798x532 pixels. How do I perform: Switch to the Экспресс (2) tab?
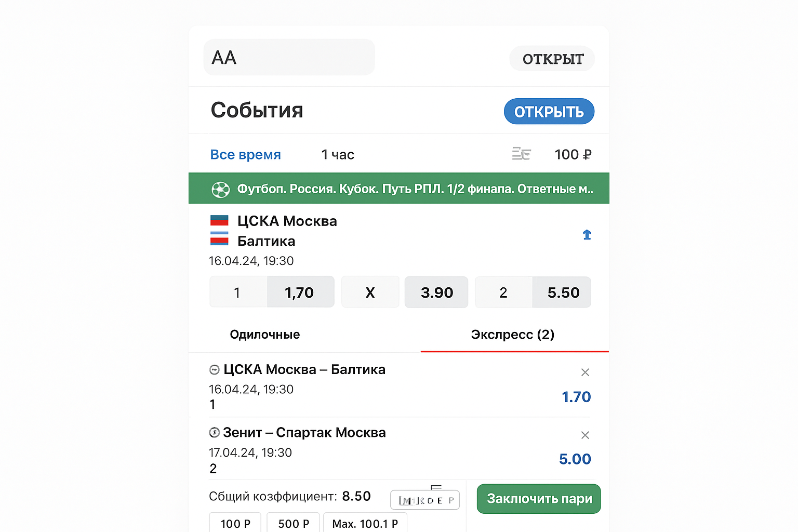[513, 335]
